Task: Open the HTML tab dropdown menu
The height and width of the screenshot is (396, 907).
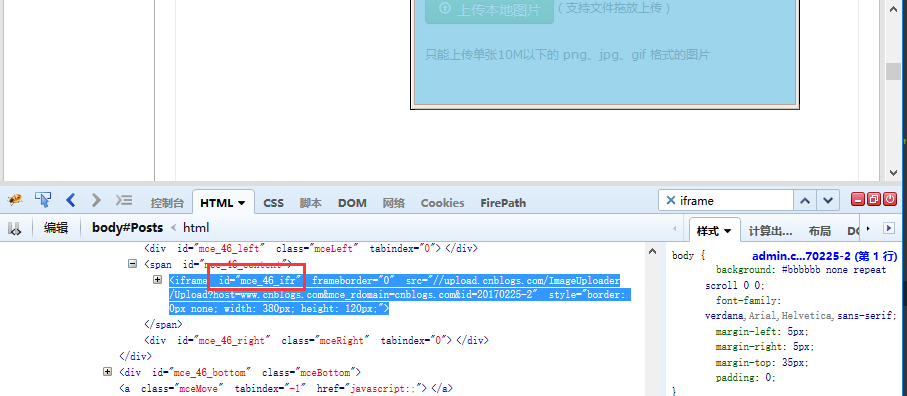Action: click(x=241, y=203)
